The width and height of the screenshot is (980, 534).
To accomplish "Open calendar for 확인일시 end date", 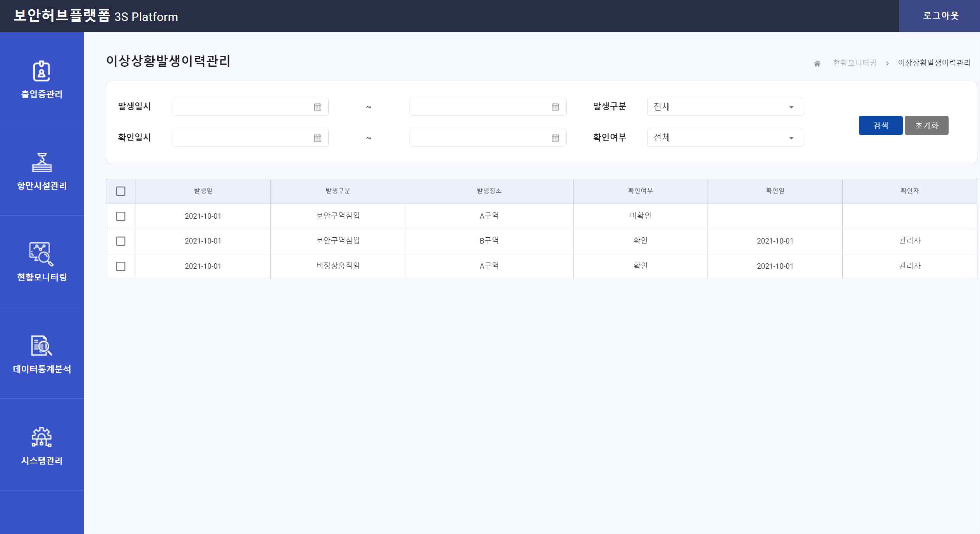I will coord(555,138).
